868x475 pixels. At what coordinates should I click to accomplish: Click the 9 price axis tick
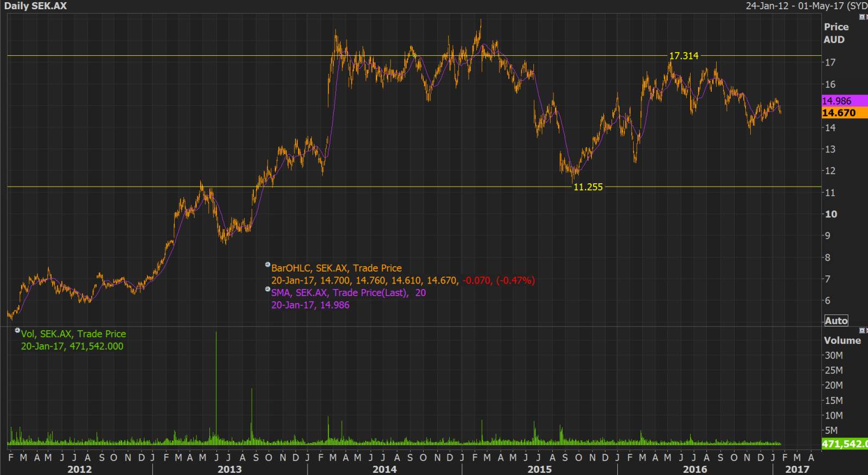[827, 236]
